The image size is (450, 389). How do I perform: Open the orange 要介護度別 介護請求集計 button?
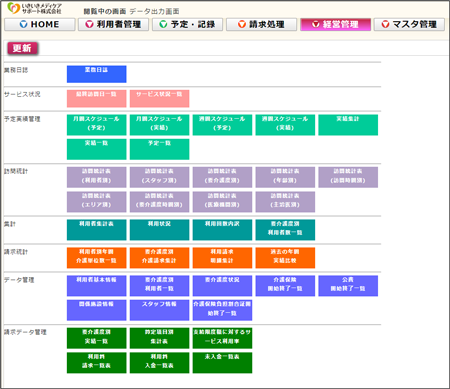(x=159, y=258)
